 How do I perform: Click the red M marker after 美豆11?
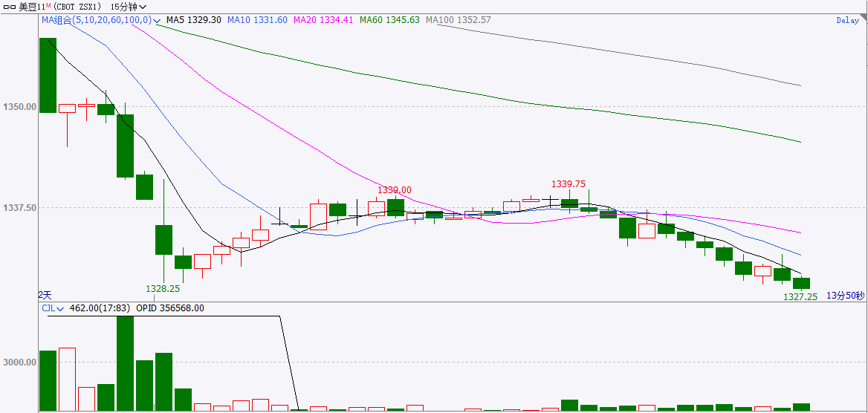point(48,5)
